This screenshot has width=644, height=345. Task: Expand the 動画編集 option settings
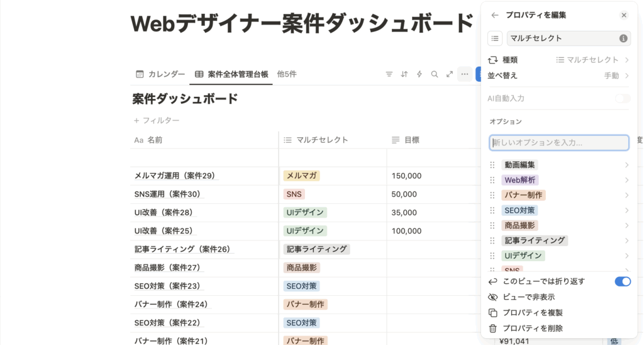coord(626,165)
